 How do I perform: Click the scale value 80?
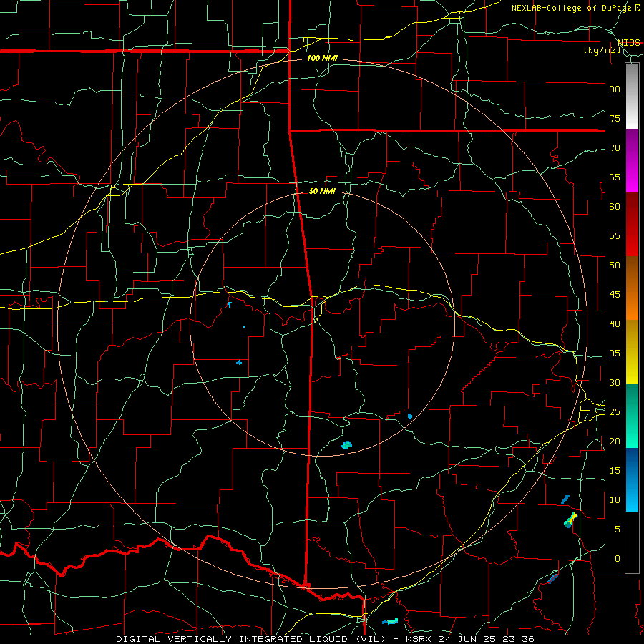pyautogui.click(x=615, y=89)
